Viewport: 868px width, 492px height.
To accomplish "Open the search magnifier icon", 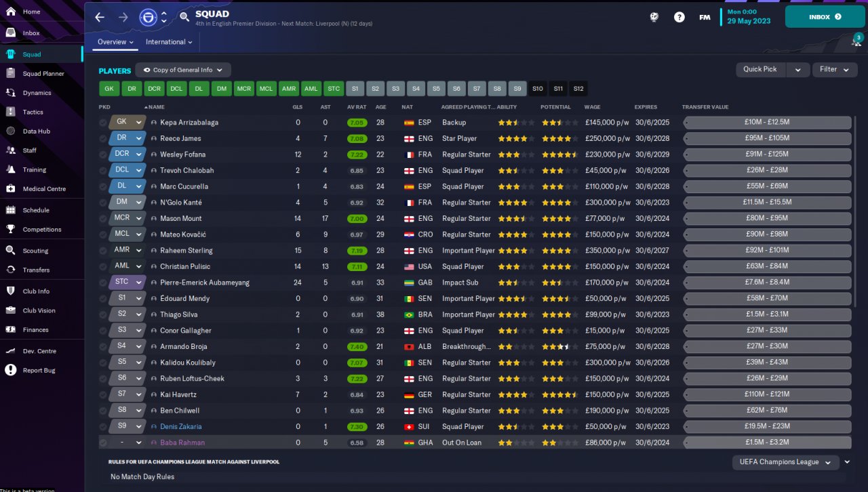I will (184, 17).
